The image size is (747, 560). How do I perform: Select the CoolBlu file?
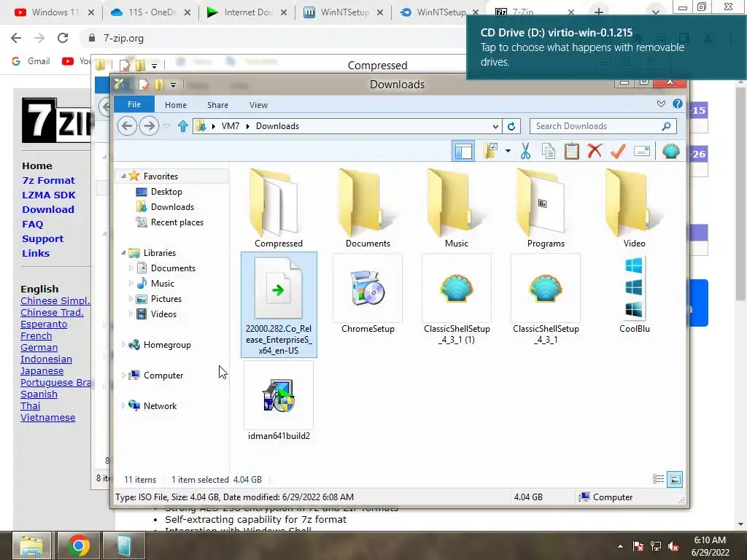(634, 295)
